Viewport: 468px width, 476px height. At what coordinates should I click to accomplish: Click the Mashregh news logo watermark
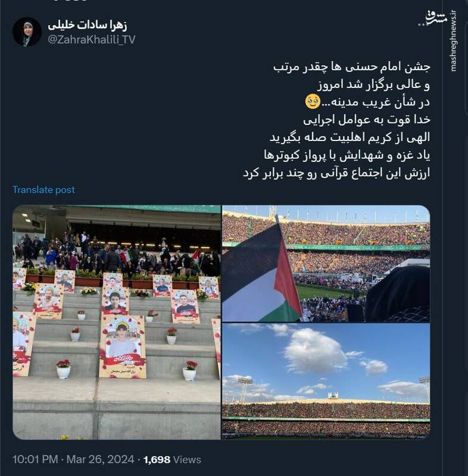(436, 18)
